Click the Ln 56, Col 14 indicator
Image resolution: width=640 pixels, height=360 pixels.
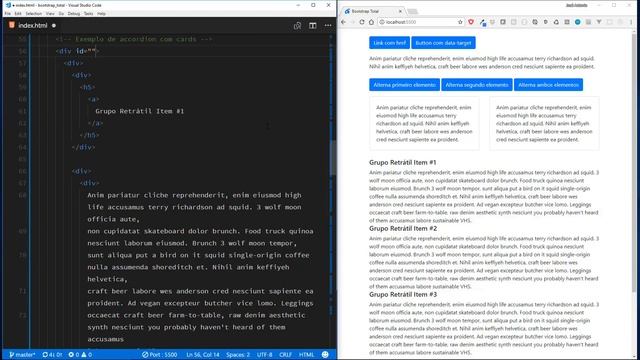[x=202, y=355]
